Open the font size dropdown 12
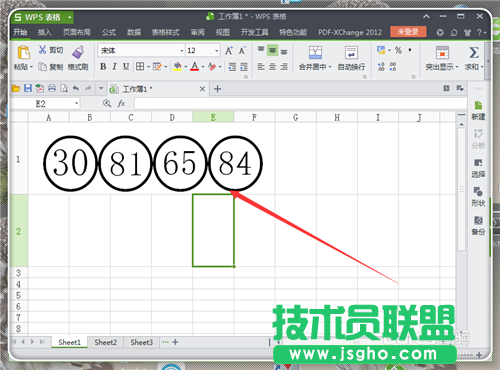500x370 pixels. (217, 51)
